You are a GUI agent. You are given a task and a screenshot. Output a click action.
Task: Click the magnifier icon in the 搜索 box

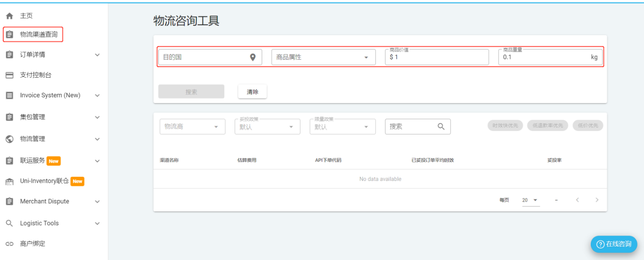point(441,127)
